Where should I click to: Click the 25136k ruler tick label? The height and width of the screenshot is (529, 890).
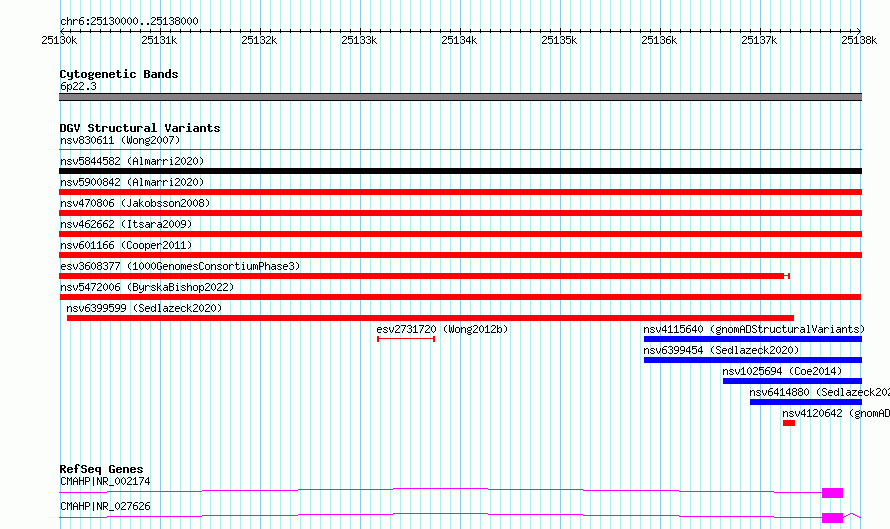pyautogui.click(x=659, y=40)
